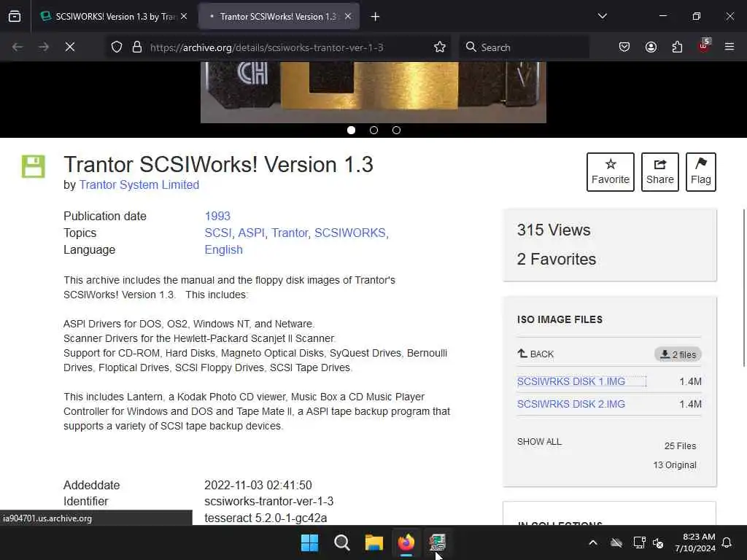Screen dimensions: 747x560
Task: Click the 25 Files count text
Action: click(x=680, y=446)
